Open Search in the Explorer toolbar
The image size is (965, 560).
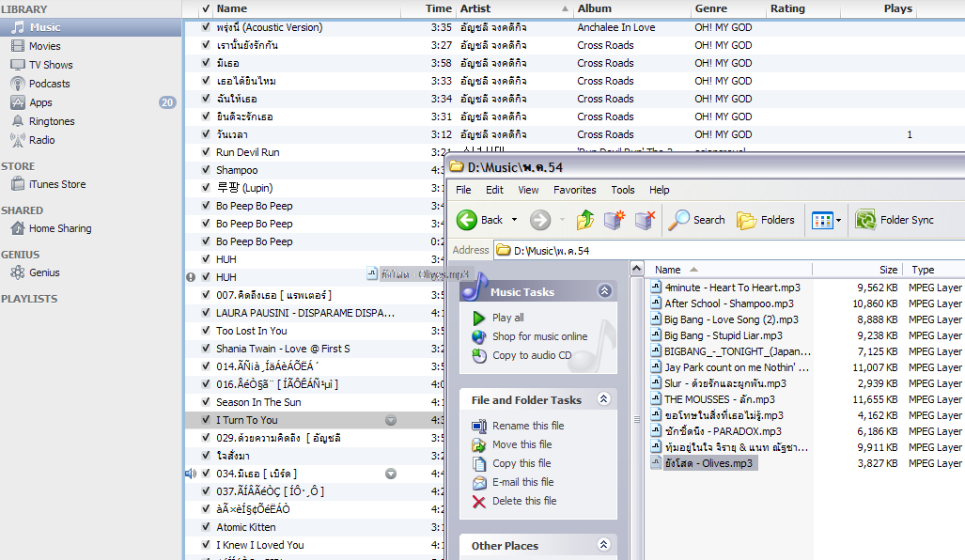tap(696, 220)
